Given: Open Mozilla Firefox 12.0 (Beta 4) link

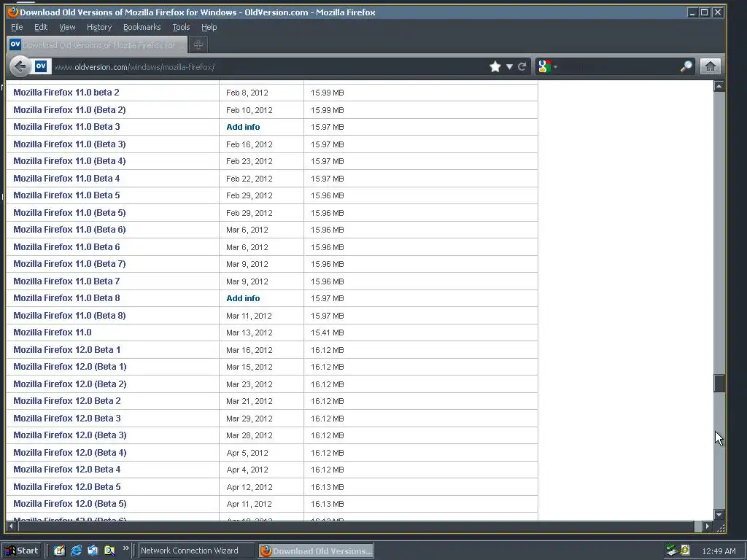Looking at the screenshot, I should pyautogui.click(x=70, y=453).
